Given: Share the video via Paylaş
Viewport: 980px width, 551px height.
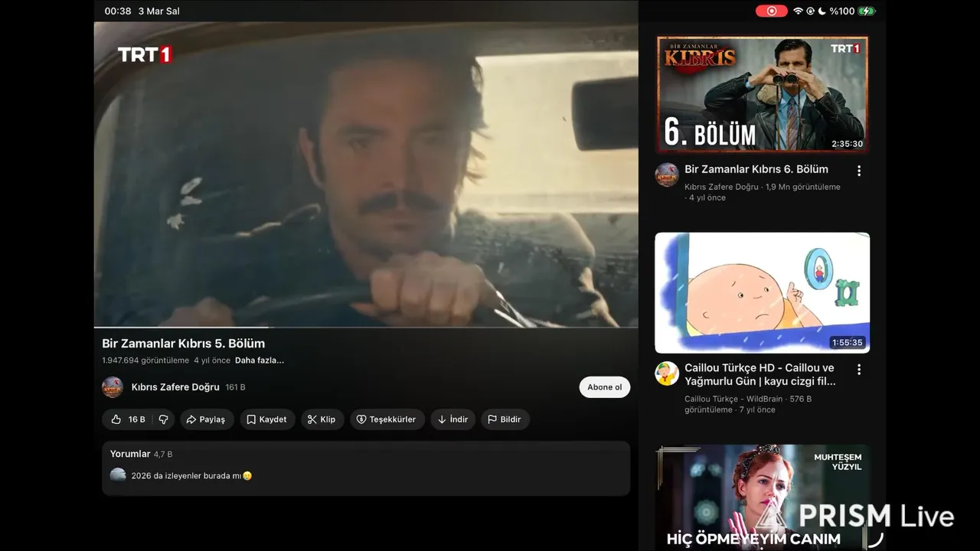Looking at the screenshot, I should coord(207,419).
